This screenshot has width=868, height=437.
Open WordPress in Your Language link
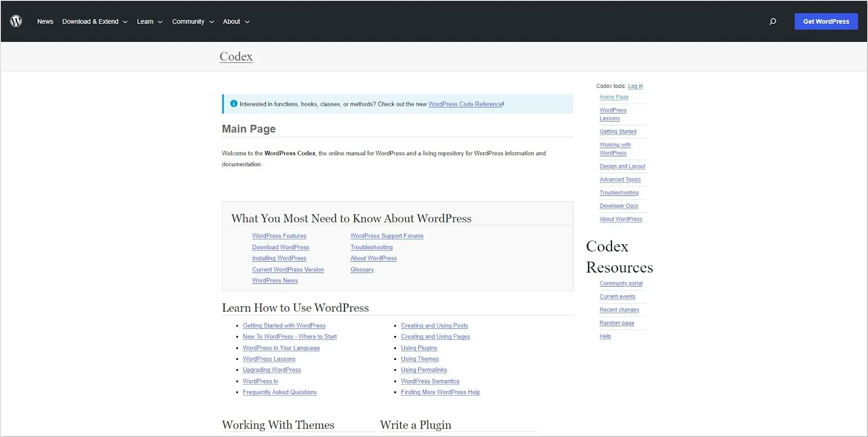tap(281, 348)
